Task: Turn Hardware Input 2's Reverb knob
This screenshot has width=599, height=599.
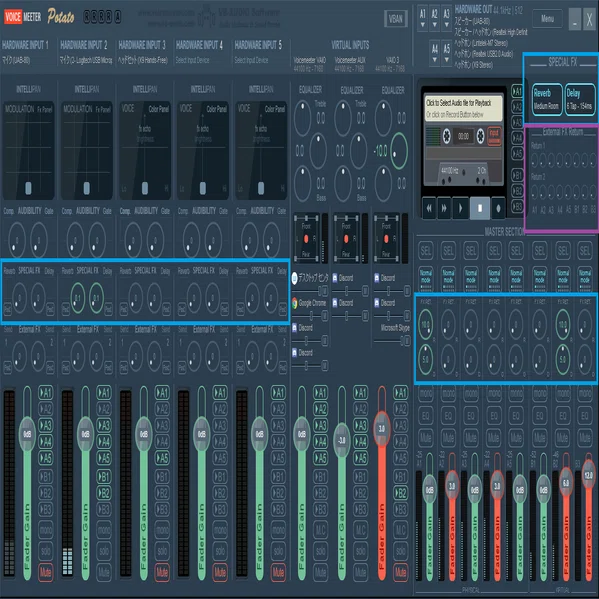Action: click(x=78, y=298)
